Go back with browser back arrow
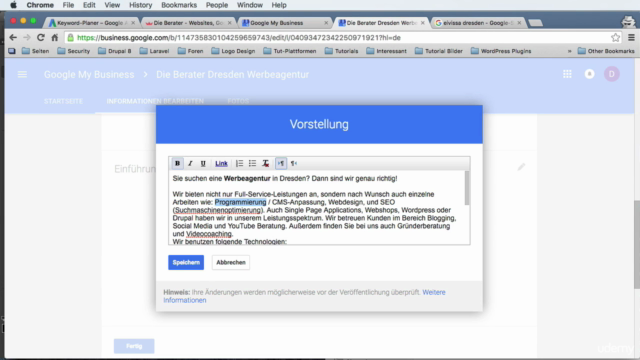This screenshot has height=360, width=640. coord(13,38)
